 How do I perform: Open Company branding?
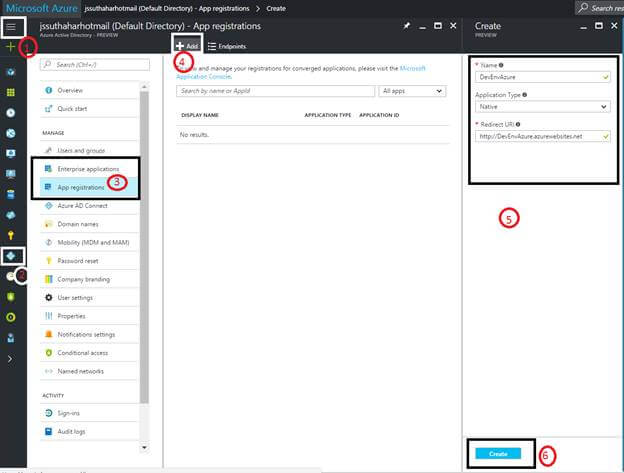89,279
